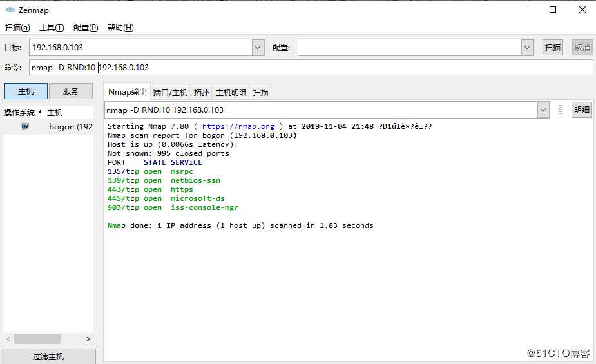Click the 139/tcp netbios-ssn line
Image resolution: width=596 pixels, height=364 pixels.
tap(164, 180)
